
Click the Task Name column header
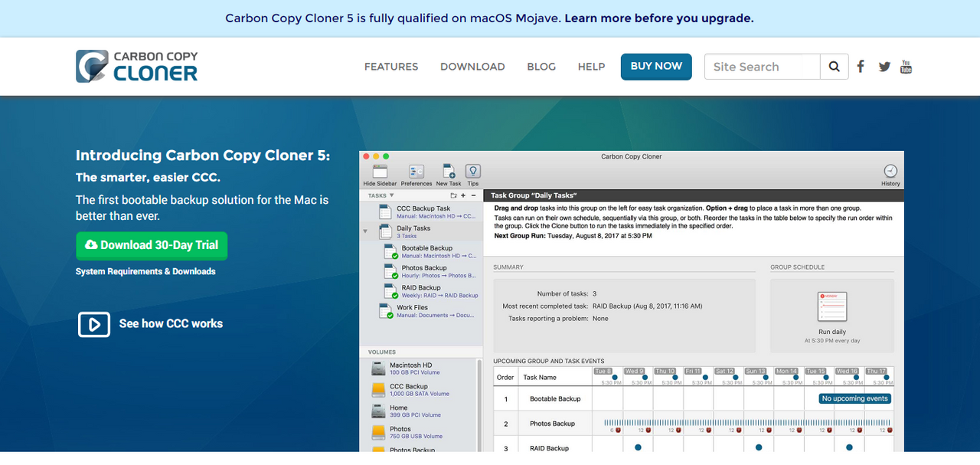tap(540, 378)
